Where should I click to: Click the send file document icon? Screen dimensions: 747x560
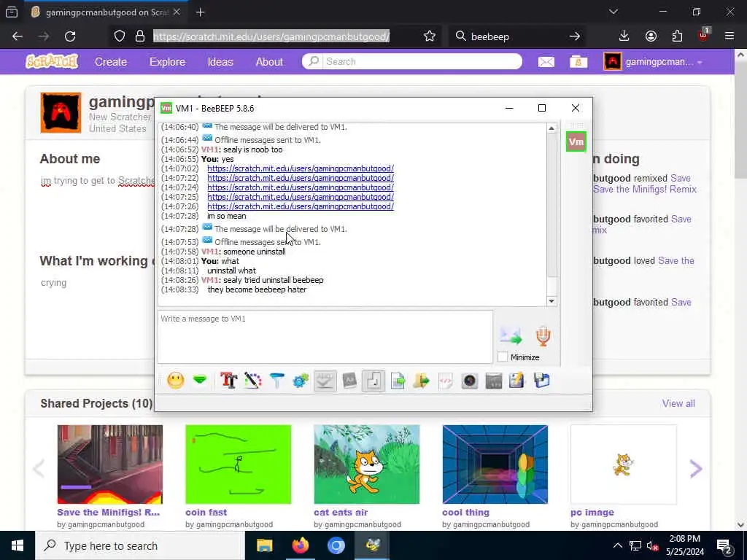click(398, 381)
